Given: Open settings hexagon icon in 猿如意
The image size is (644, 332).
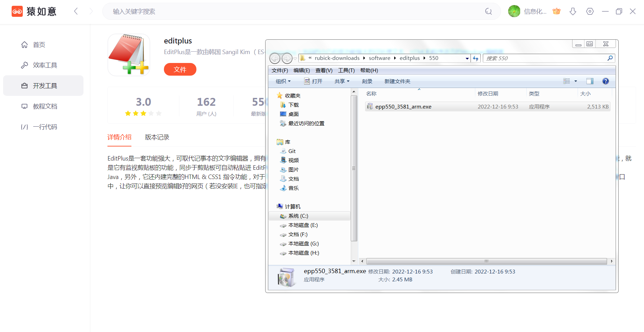Looking at the screenshot, I should coord(590,11).
